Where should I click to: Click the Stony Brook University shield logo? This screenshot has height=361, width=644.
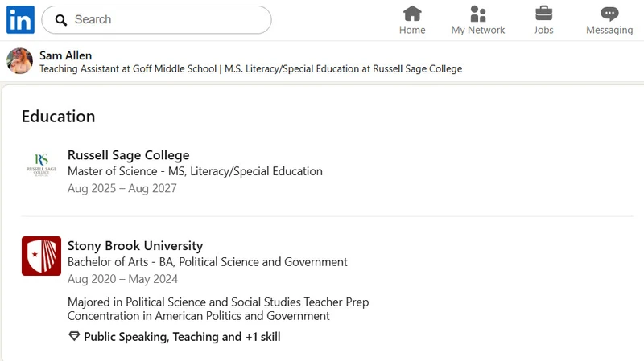(x=41, y=256)
